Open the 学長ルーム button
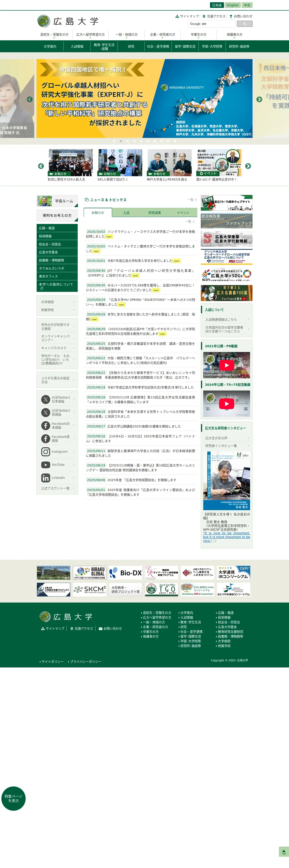 coord(57,201)
